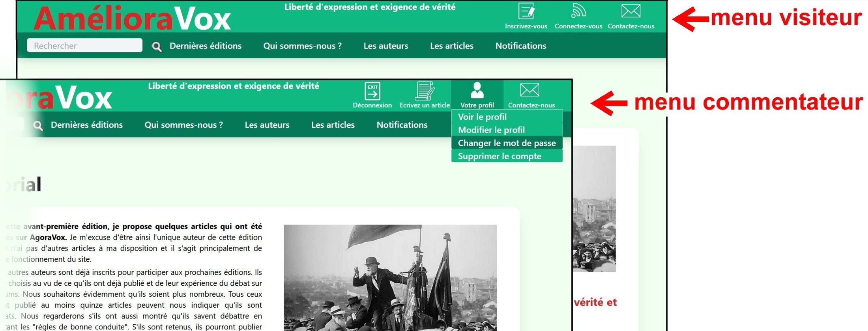868x331 pixels.
Task: Click the Rechercher search field
Action: [x=84, y=46]
